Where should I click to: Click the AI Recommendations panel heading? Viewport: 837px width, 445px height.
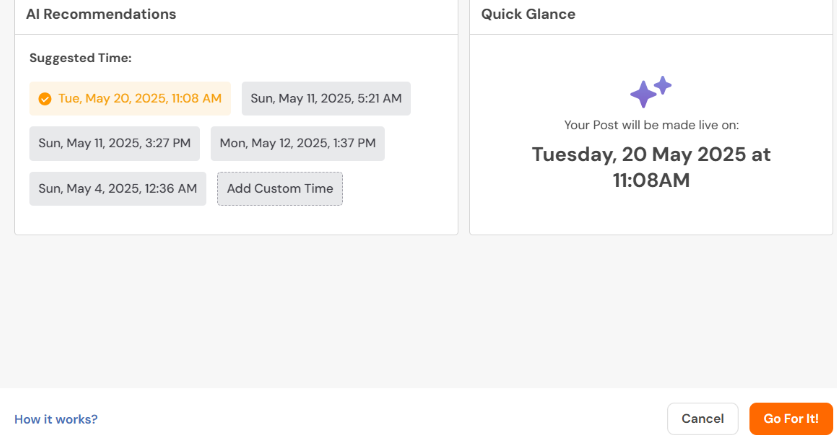pyautogui.click(x=101, y=14)
